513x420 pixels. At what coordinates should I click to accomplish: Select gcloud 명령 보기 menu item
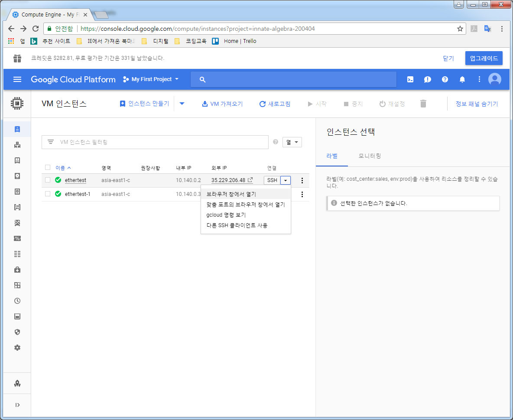(246, 215)
